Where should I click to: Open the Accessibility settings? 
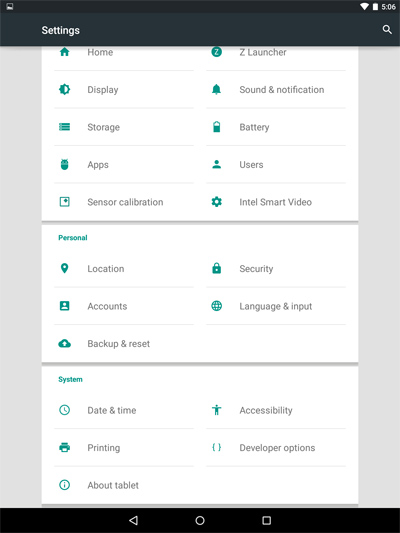(276, 410)
